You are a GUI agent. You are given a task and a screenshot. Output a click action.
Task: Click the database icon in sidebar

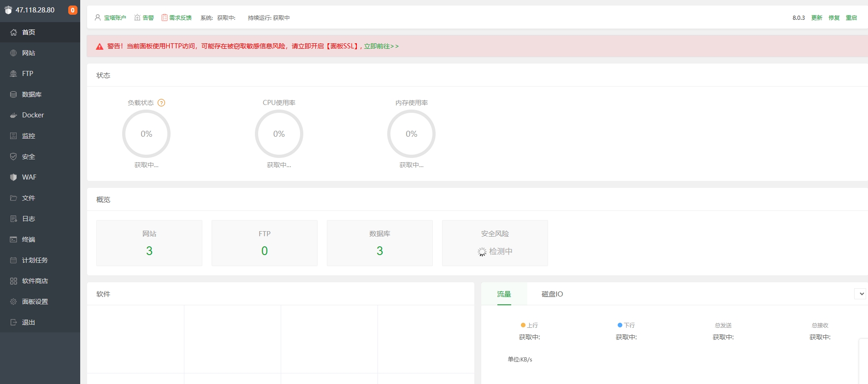[x=13, y=94]
